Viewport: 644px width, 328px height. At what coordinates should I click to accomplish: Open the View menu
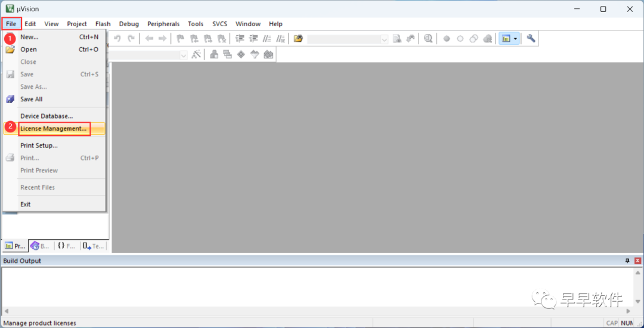click(x=51, y=24)
